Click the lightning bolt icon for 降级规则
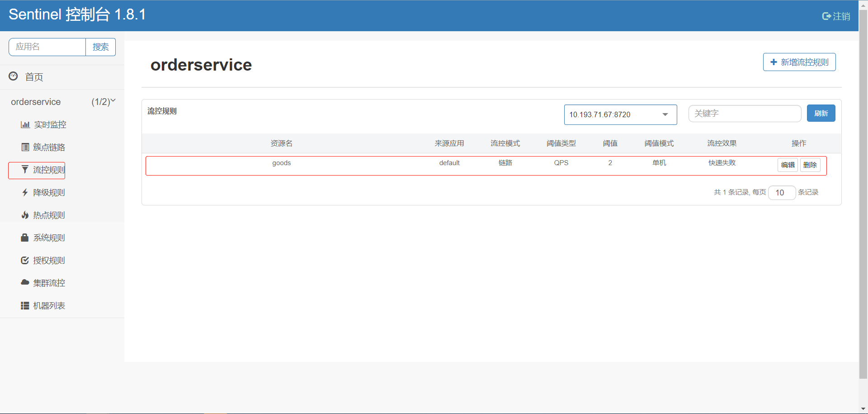Viewport: 868px width, 414px height. coord(25,192)
